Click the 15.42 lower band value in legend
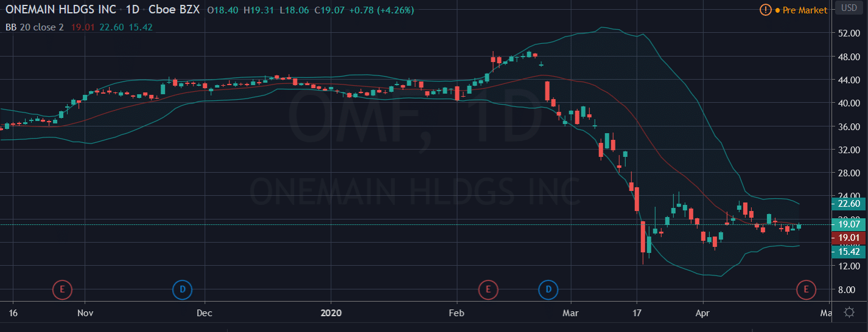868x332 pixels. (x=140, y=27)
